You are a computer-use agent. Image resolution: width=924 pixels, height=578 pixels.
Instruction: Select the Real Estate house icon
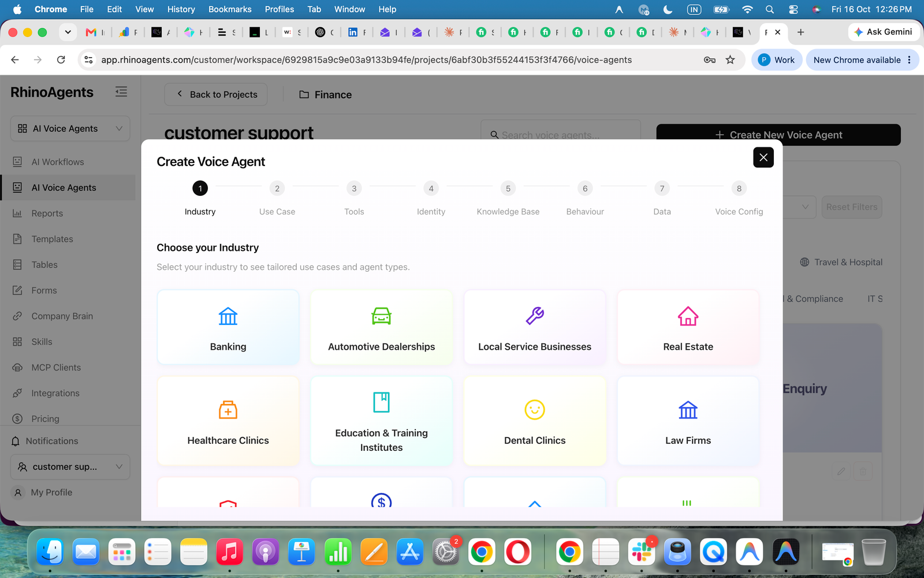point(688,316)
